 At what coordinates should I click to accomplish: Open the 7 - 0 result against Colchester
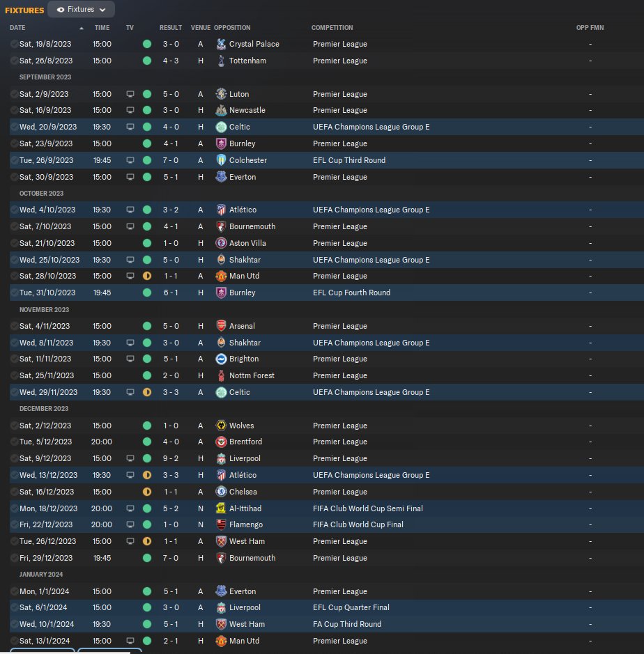tap(171, 160)
